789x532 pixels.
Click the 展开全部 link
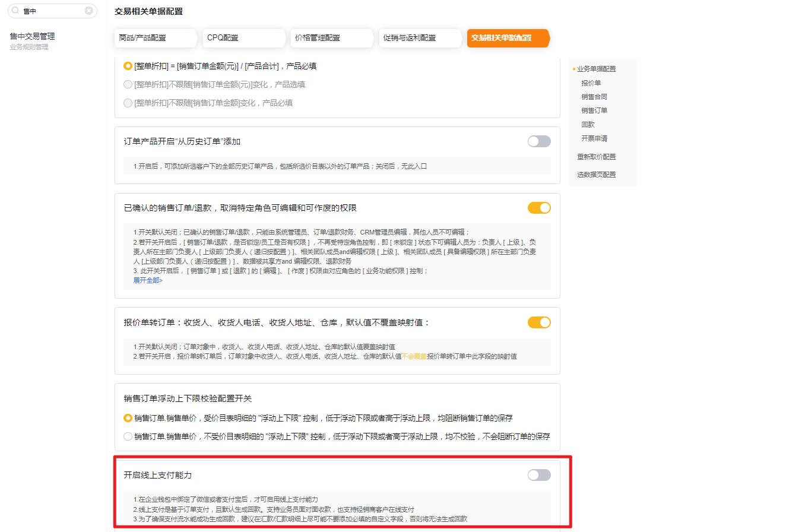(147, 280)
